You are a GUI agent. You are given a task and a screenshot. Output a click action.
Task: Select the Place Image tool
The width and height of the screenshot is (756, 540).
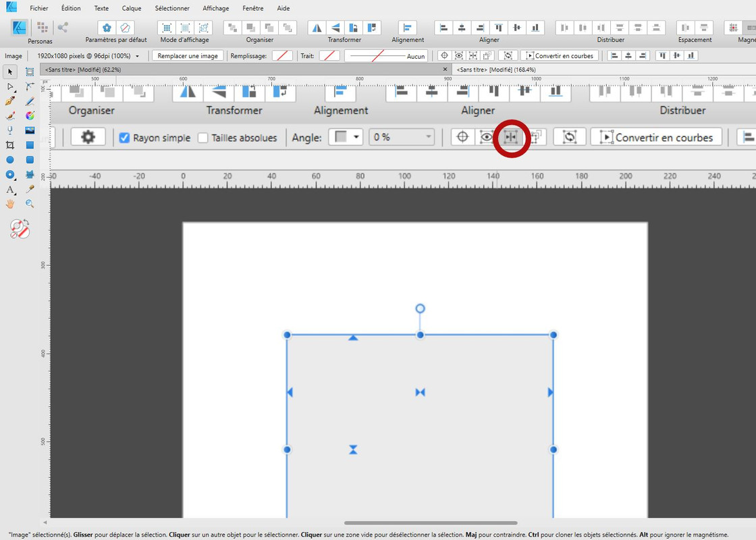(x=30, y=130)
